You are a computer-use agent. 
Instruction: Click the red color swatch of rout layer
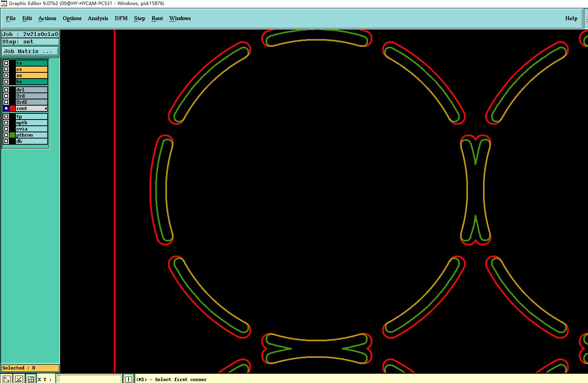point(12,108)
